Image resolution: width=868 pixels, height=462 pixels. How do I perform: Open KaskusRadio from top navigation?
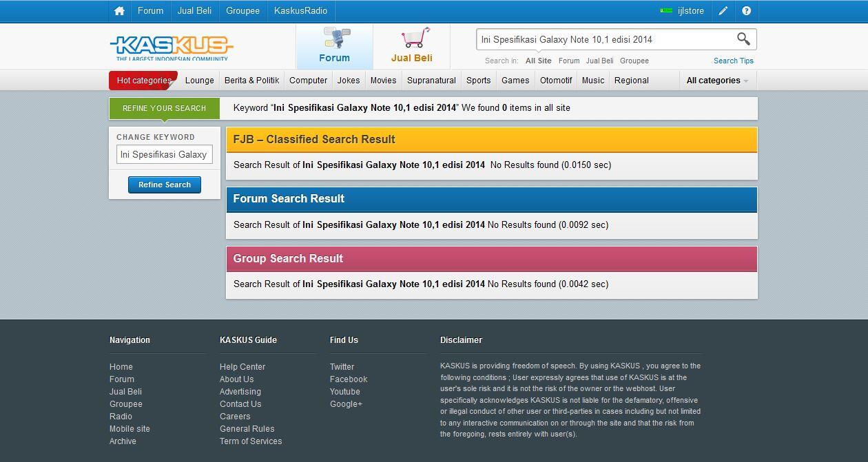[x=300, y=11]
